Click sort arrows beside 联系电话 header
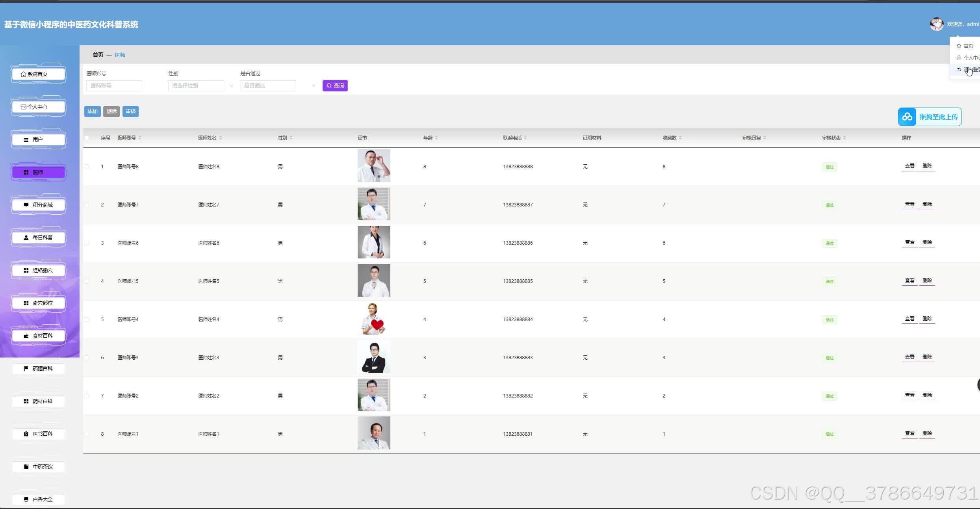The image size is (980, 509). click(x=525, y=138)
